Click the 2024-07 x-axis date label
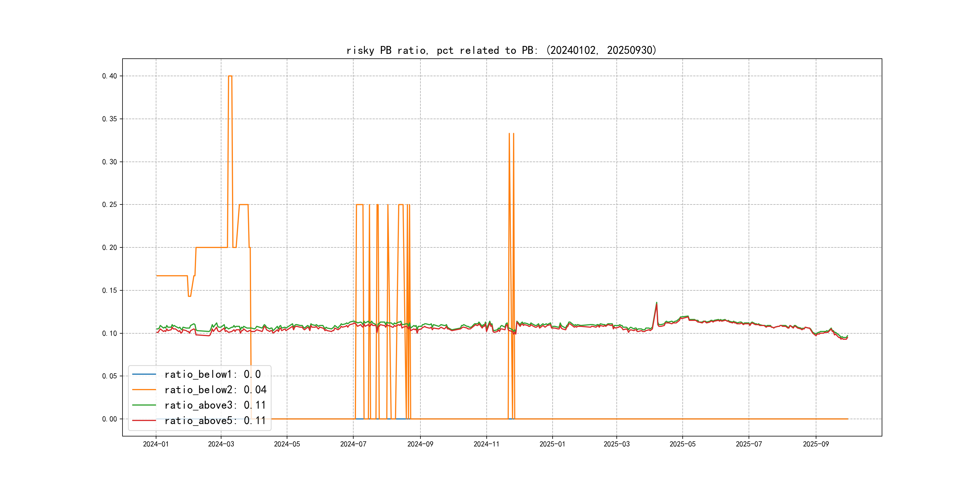Image resolution: width=980 pixels, height=490 pixels. [353, 444]
